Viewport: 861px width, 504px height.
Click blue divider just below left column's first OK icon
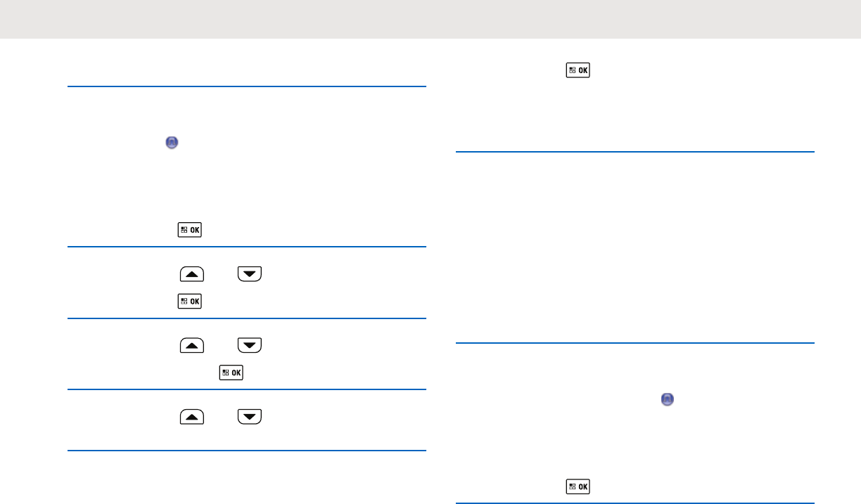point(247,247)
